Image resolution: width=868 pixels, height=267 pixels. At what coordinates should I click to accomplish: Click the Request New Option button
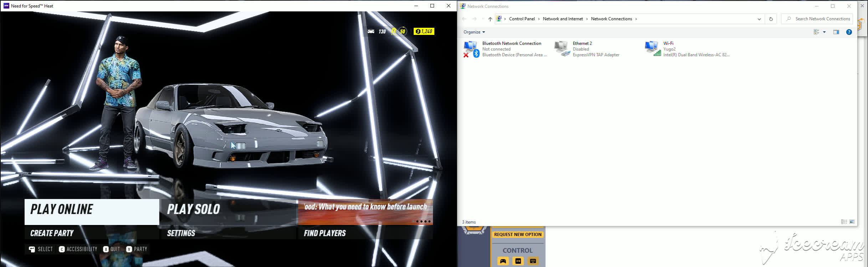coord(517,234)
